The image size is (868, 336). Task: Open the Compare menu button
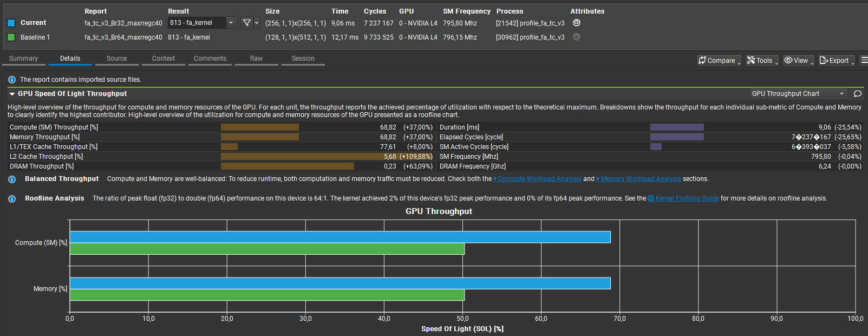click(719, 61)
